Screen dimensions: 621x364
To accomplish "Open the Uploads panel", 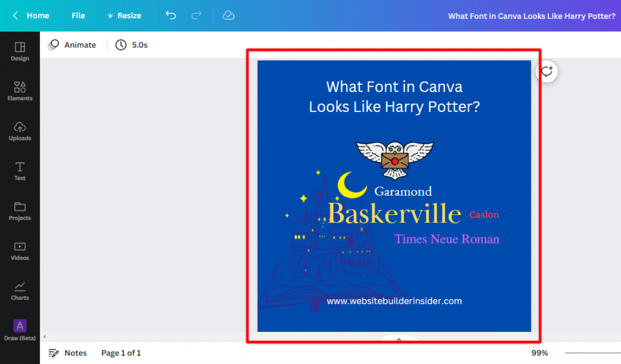I will point(19,131).
